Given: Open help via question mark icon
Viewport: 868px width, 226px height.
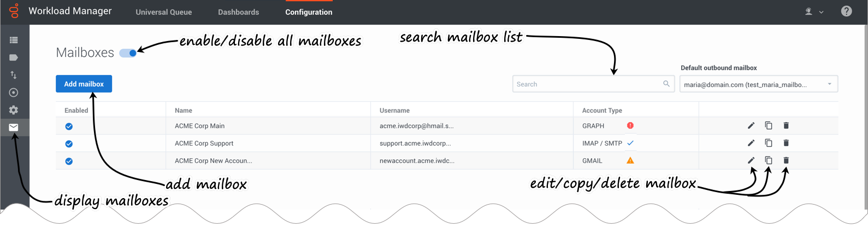Looking at the screenshot, I should coord(846,11).
